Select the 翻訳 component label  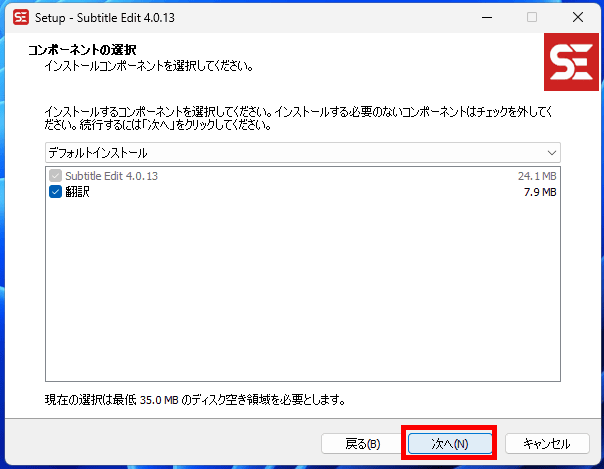click(x=77, y=192)
